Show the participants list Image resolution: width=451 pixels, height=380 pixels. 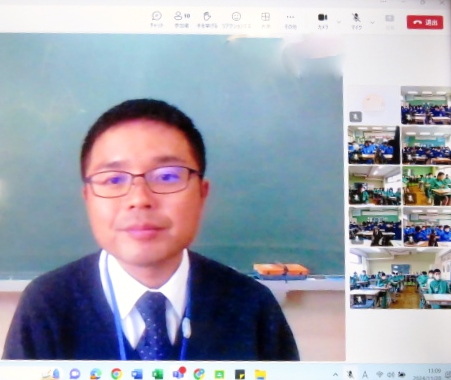pyautogui.click(x=182, y=19)
